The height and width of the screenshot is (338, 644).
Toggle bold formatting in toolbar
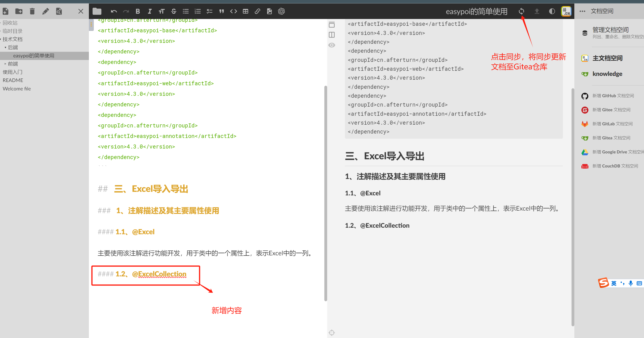tap(137, 11)
